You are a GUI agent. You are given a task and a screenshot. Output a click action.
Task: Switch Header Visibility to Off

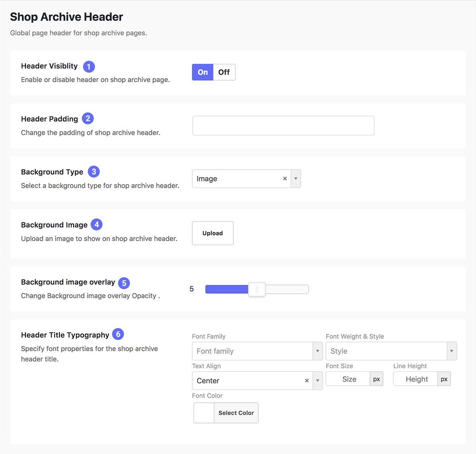224,72
